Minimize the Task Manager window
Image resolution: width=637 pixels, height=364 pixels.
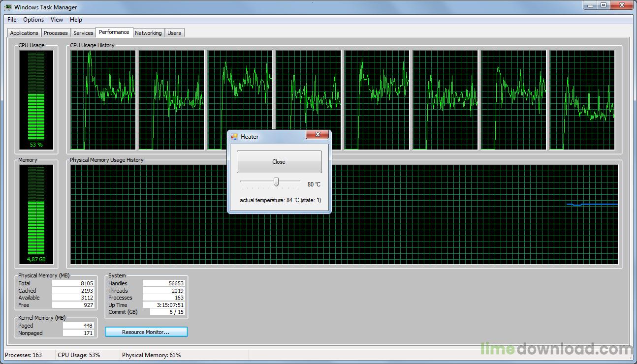click(590, 5)
